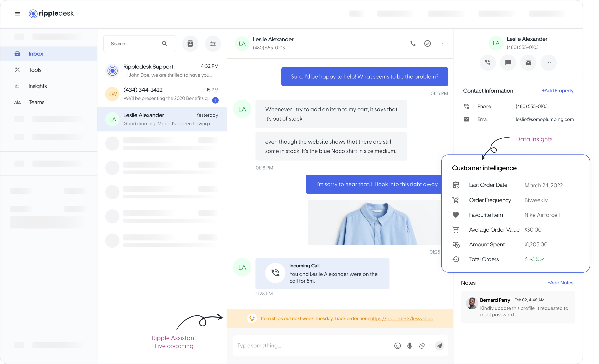Expand more contact actions ellipsis button
The image size is (599, 364).
coord(548,63)
